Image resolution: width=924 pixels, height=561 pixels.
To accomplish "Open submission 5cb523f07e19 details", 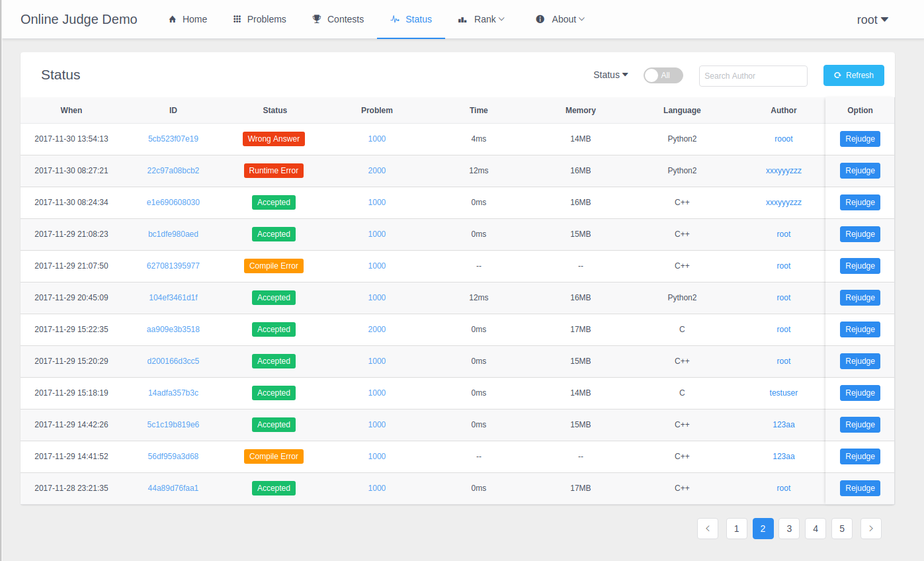I will pos(173,139).
